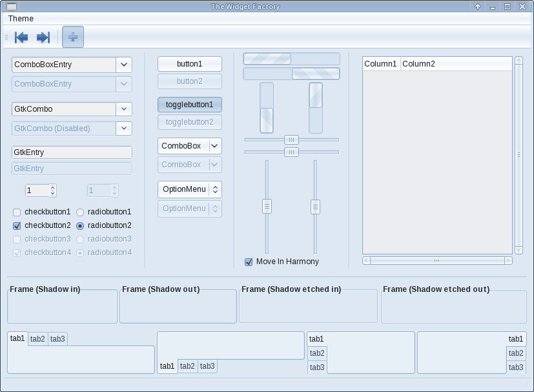This screenshot has width=534, height=392.
Task: Select tab3 in the left-tabbed notebook
Action: [x=317, y=367]
